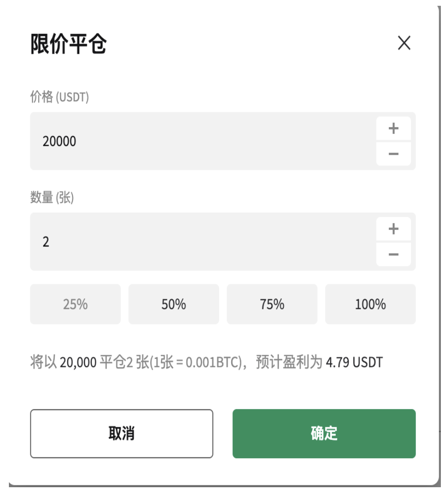
Task: Cancel with the 取消 button
Action: (122, 434)
